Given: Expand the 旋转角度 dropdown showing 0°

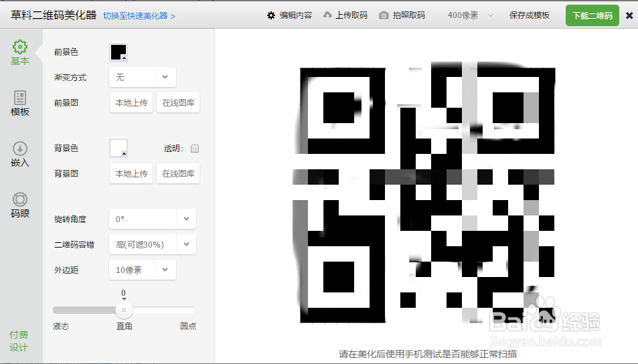Looking at the screenshot, I should pos(153,219).
